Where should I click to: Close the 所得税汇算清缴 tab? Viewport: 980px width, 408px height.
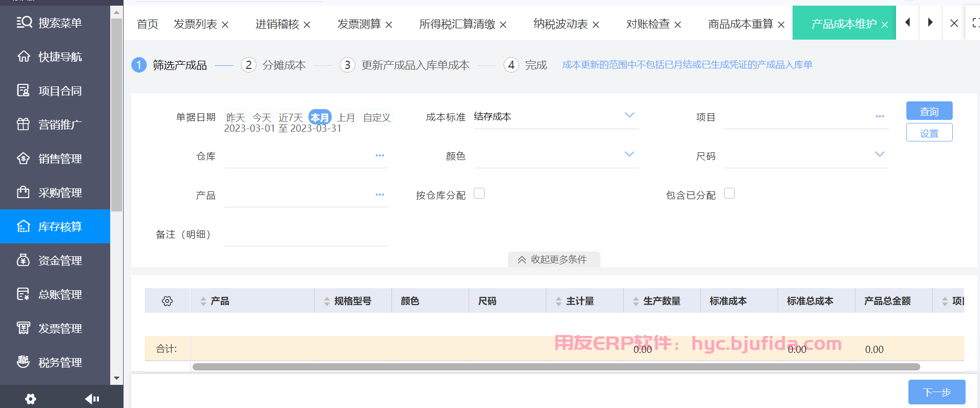click(503, 25)
